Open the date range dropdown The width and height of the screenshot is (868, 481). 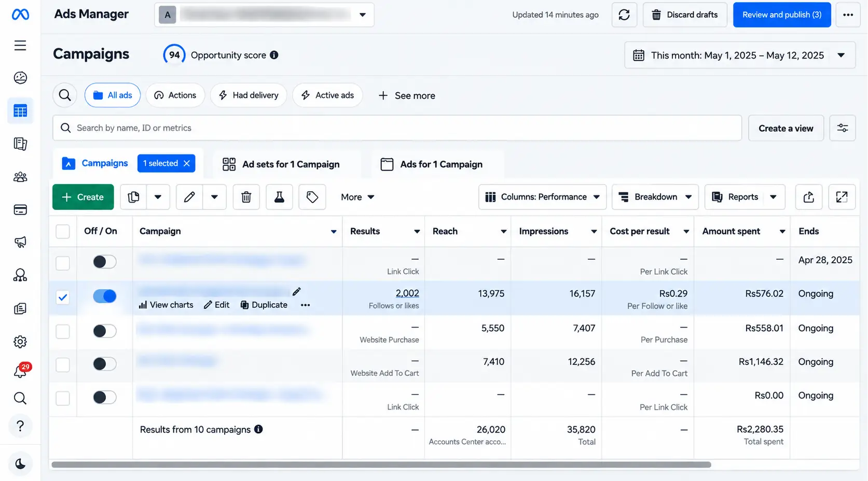pyautogui.click(x=740, y=55)
